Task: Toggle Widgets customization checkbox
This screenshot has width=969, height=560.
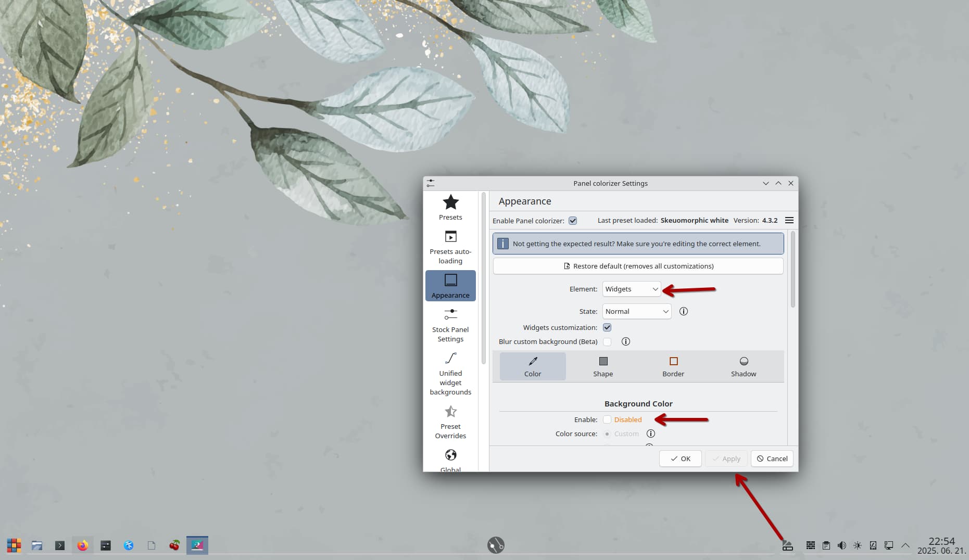Action: 607,327
